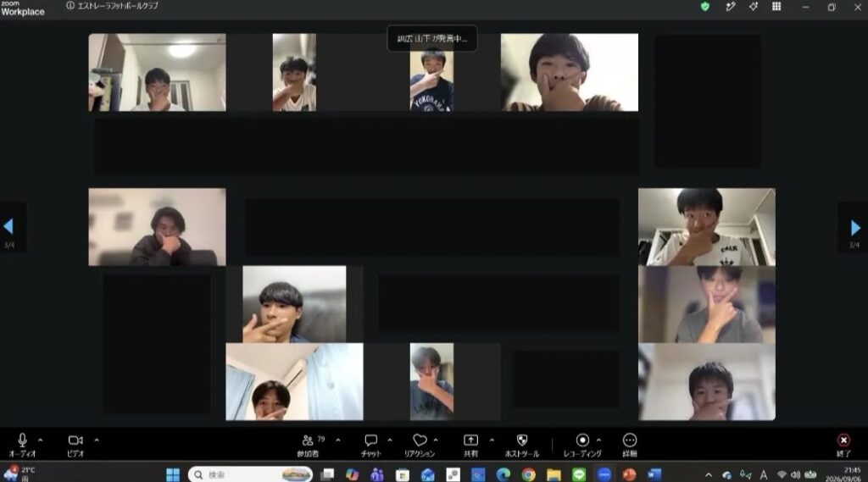Click the Windows taskbar search box
Screen dimensions: 868x482
coord(250,474)
